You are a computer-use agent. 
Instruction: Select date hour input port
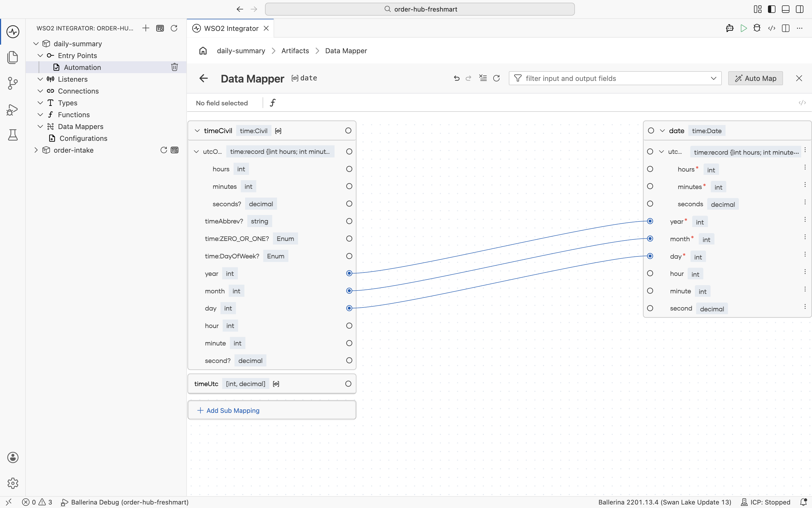[650, 274]
